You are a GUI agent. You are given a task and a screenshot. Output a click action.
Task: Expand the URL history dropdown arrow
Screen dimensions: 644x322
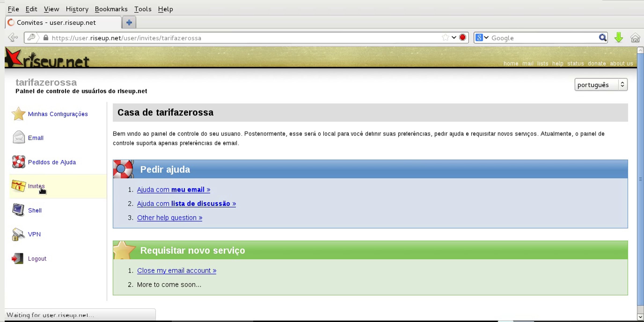(454, 37)
